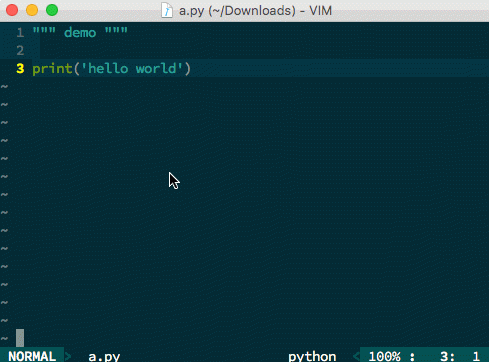Click the 100% position indicator in statusline
Screen dimensions: 489x362
click(384, 356)
